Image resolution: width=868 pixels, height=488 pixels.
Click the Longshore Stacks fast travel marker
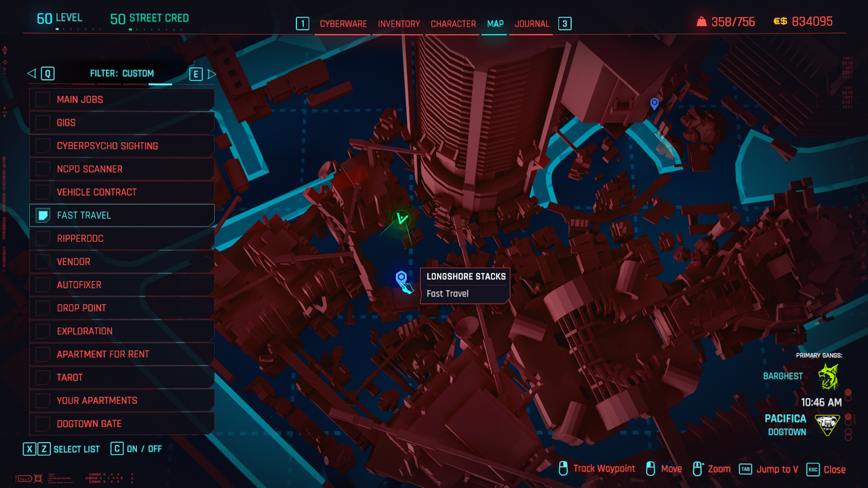tap(401, 278)
